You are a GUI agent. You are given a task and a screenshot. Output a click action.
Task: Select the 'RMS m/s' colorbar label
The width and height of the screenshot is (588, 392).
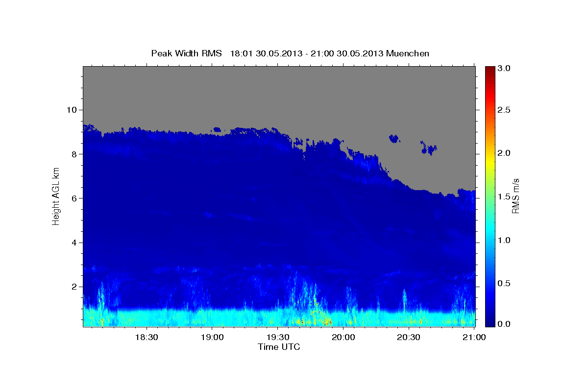515,196
